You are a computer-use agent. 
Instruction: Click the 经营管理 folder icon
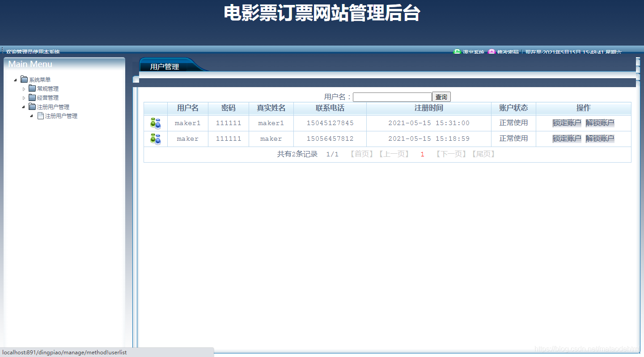click(32, 97)
